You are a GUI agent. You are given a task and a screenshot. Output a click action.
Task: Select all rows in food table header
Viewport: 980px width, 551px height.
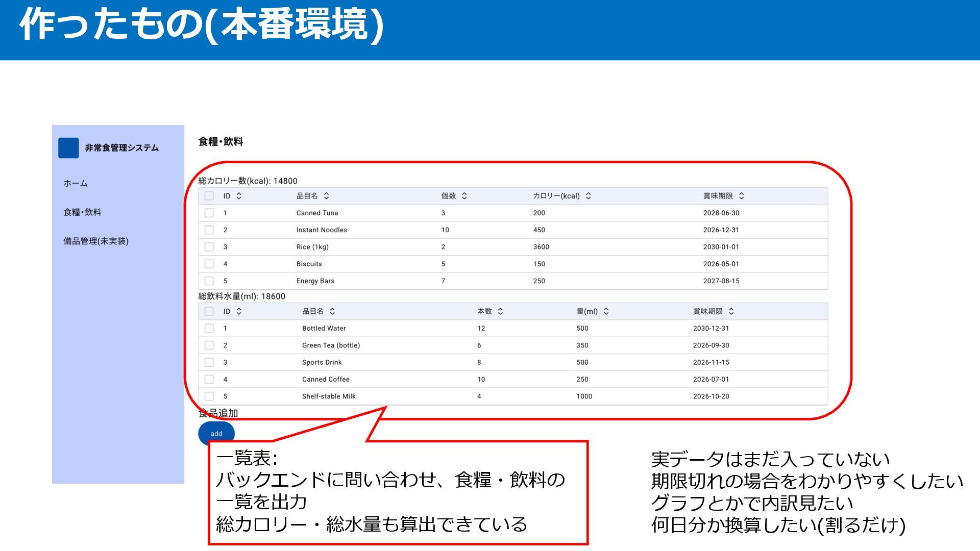point(209,196)
